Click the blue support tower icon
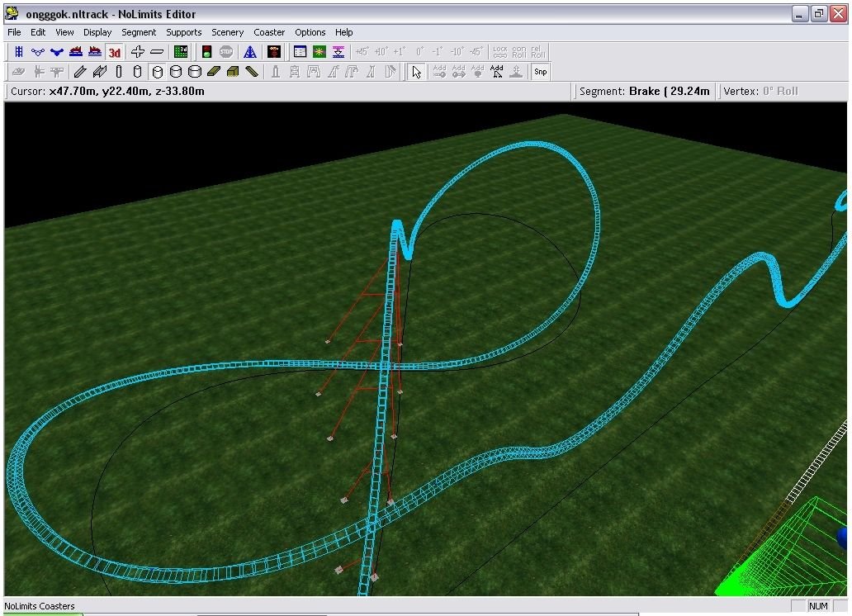The image size is (852, 616). coord(250,52)
